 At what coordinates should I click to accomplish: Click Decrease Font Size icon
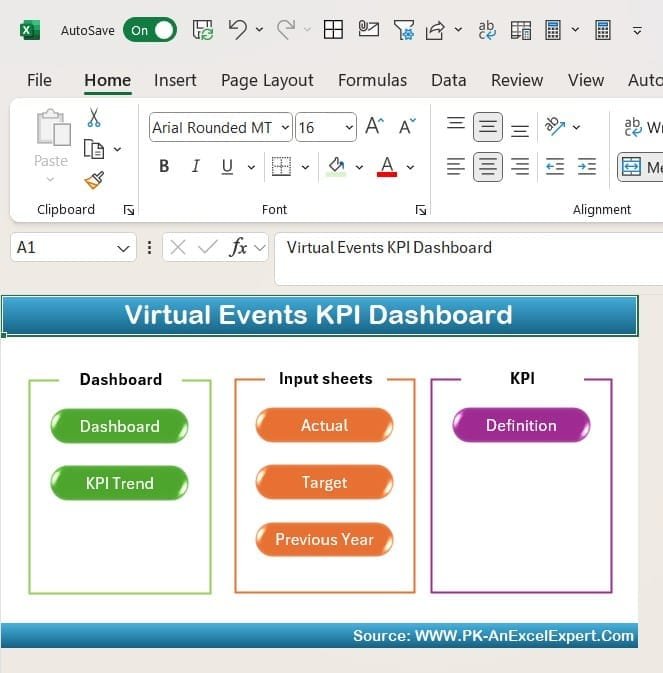coord(407,126)
